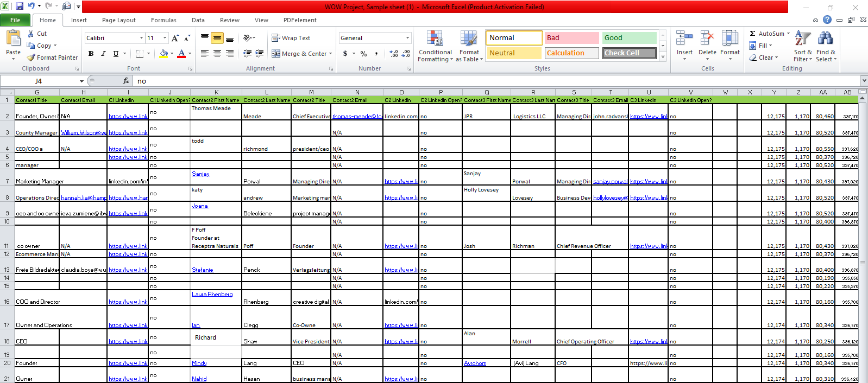Open the General number format dropdown
This screenshot has width=868, height=383.
pyautogui.click(x=407, y=38)
